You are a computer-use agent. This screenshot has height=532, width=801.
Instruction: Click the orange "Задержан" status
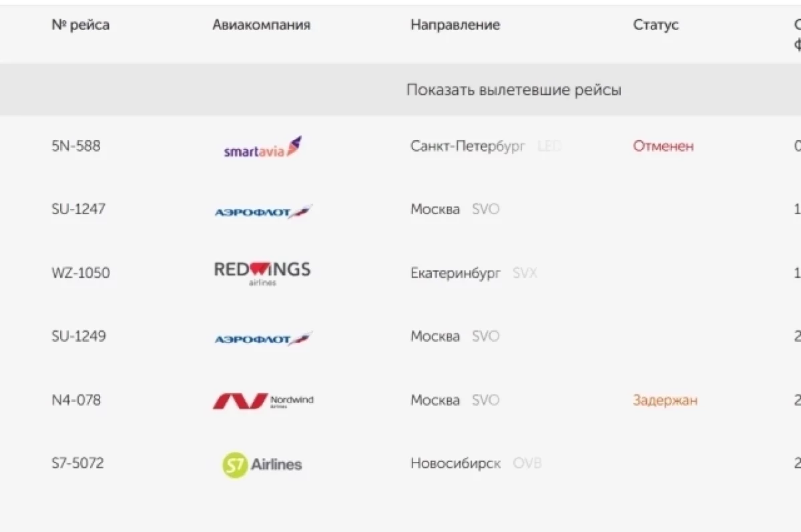665,401
